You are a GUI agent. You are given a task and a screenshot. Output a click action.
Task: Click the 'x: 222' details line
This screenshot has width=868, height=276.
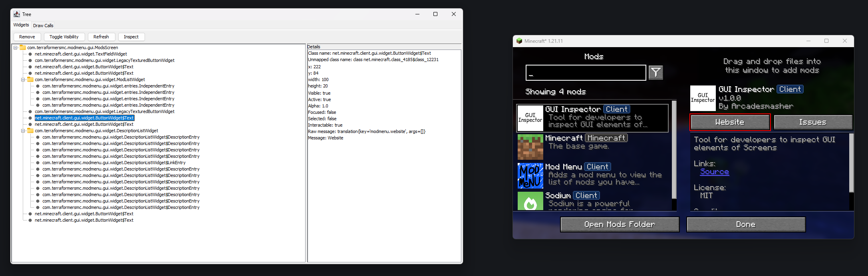pos(314,67)
